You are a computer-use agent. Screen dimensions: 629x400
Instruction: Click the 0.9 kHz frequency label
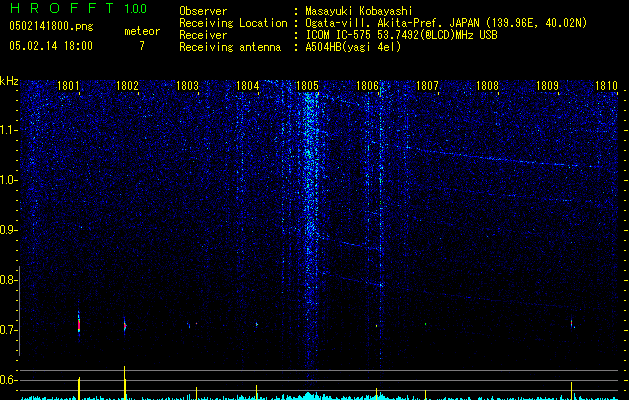(7, 230)
